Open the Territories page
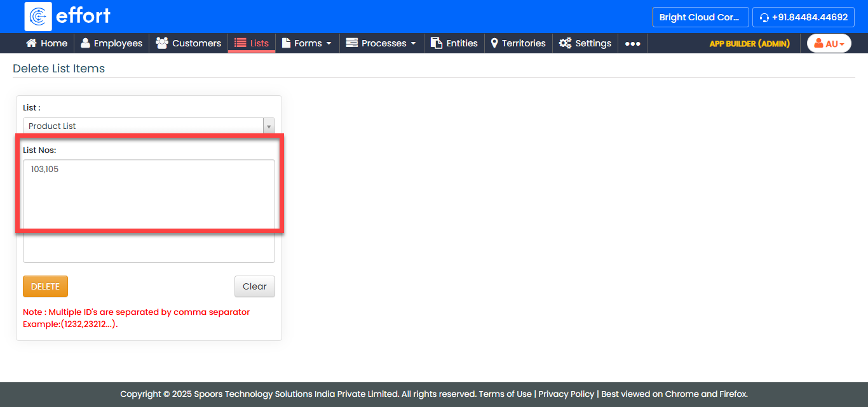 (x=518, y=43)
